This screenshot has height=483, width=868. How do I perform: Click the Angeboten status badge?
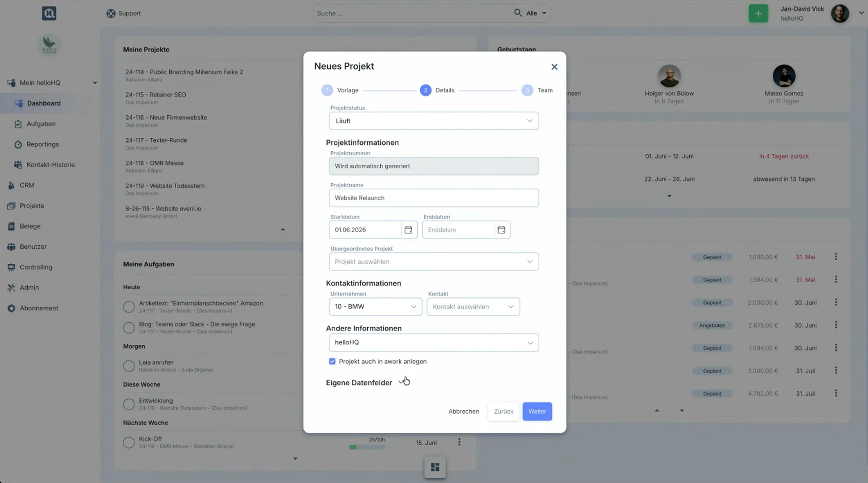coord(712,325)
